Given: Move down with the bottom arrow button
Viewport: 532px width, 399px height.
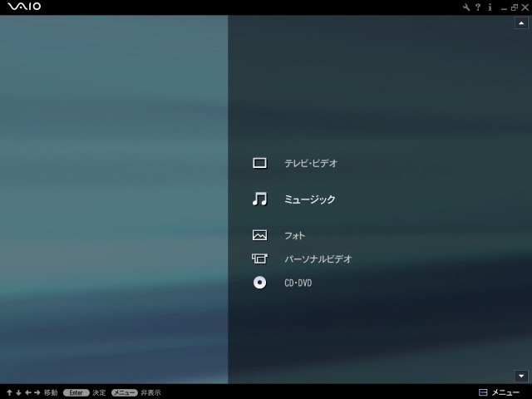Looking at the screenshot, I should point(521,376).
